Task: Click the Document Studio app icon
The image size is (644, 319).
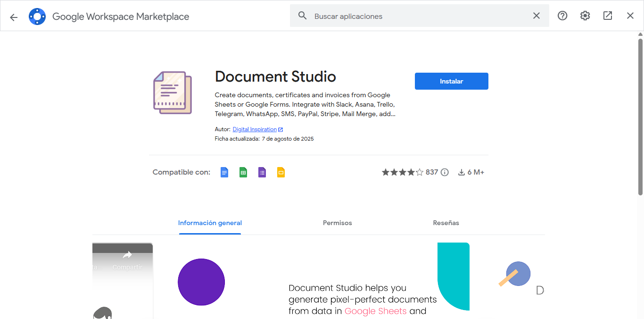Action: [172, 92]
